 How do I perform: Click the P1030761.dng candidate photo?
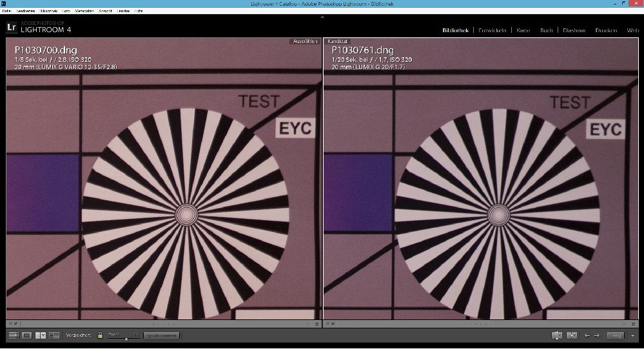[481, 178]
